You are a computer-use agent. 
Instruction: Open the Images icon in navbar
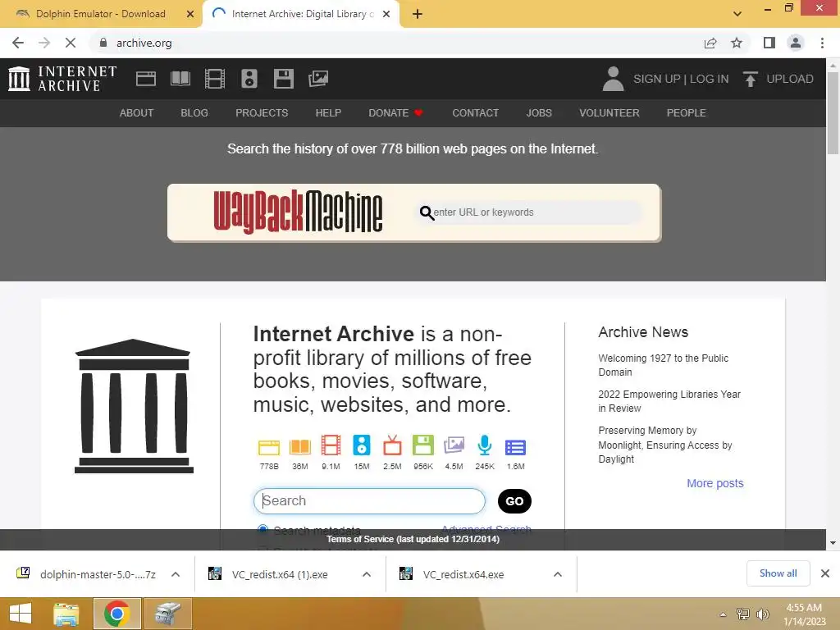pyautogui.click(x=318, y=79)
